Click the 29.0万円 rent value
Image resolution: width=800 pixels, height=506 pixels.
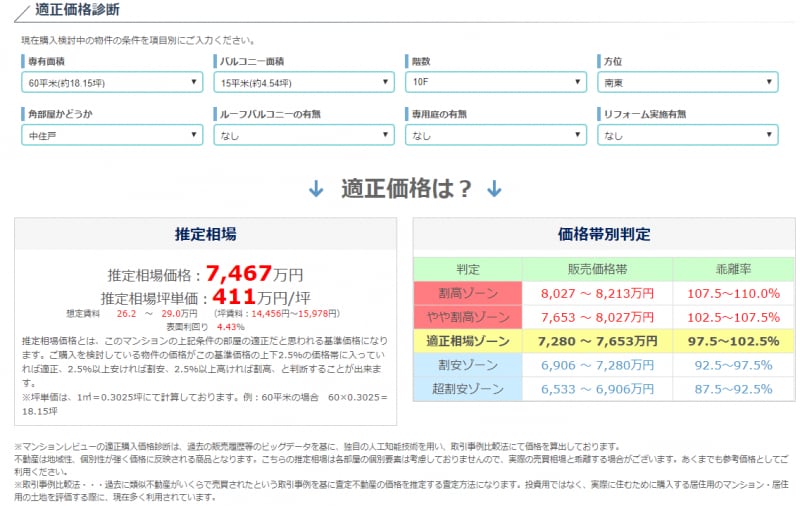pos(180,314)
